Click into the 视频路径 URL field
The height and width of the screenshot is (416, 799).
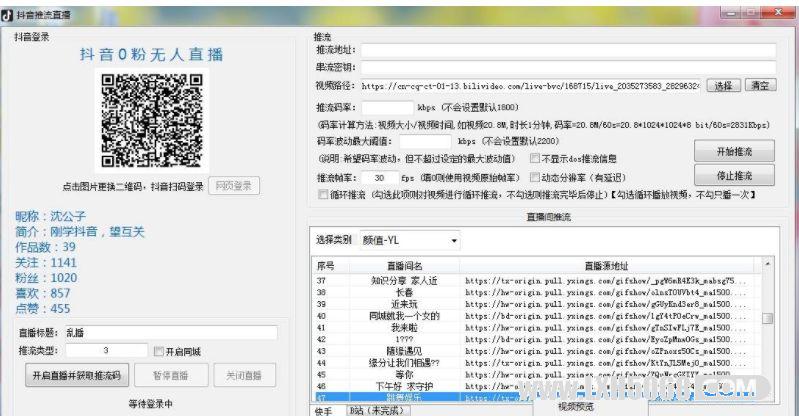(x=531, y=86)
